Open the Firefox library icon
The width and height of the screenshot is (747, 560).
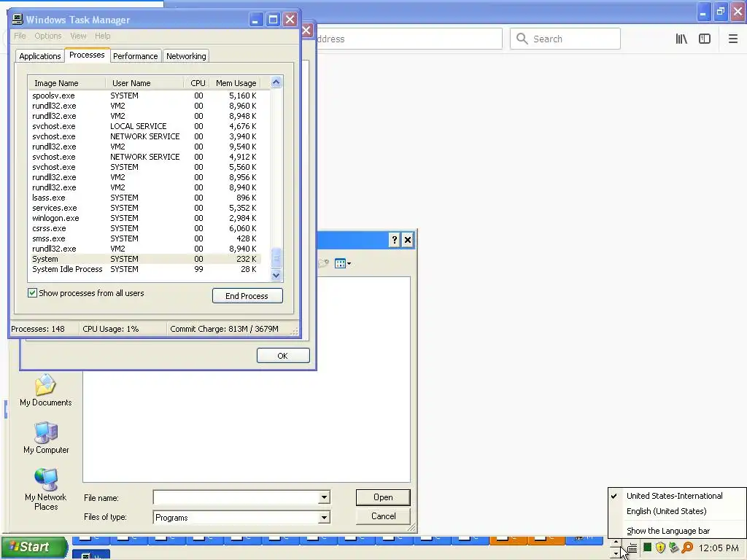click(681, 39)
